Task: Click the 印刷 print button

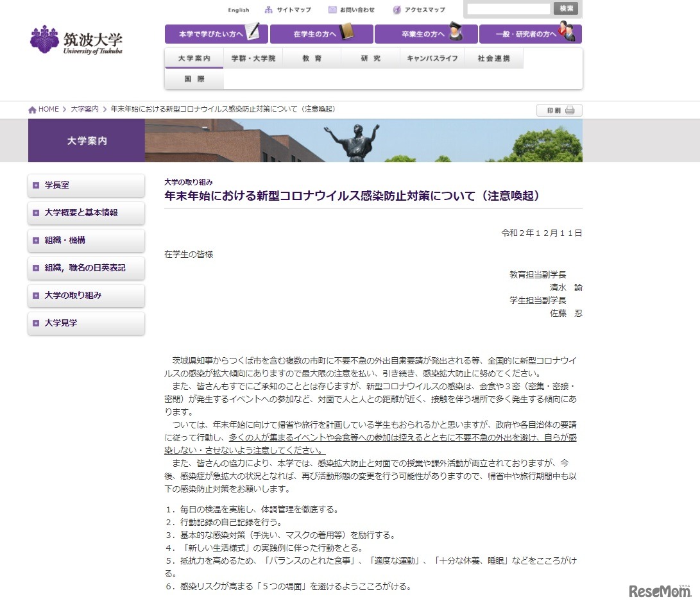Action: point(559,110)
